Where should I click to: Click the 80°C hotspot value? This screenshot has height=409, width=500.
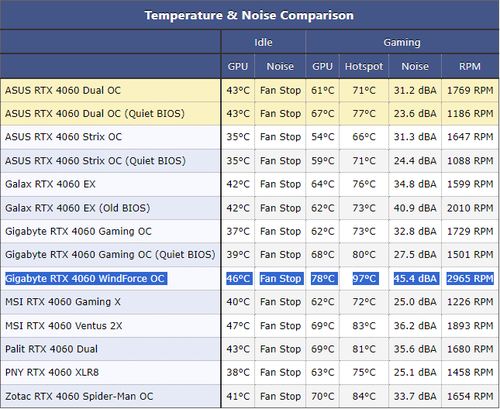coord(364,255)
